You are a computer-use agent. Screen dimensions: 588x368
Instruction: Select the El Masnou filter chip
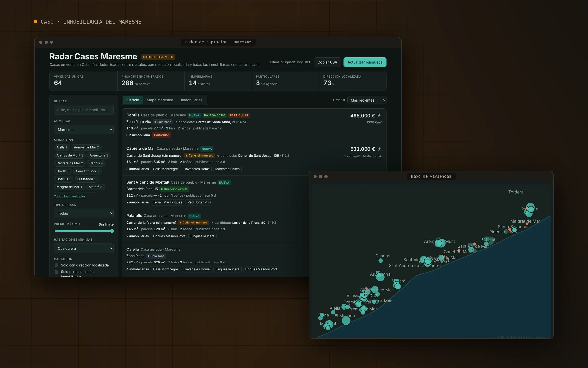tap(86, 179)
